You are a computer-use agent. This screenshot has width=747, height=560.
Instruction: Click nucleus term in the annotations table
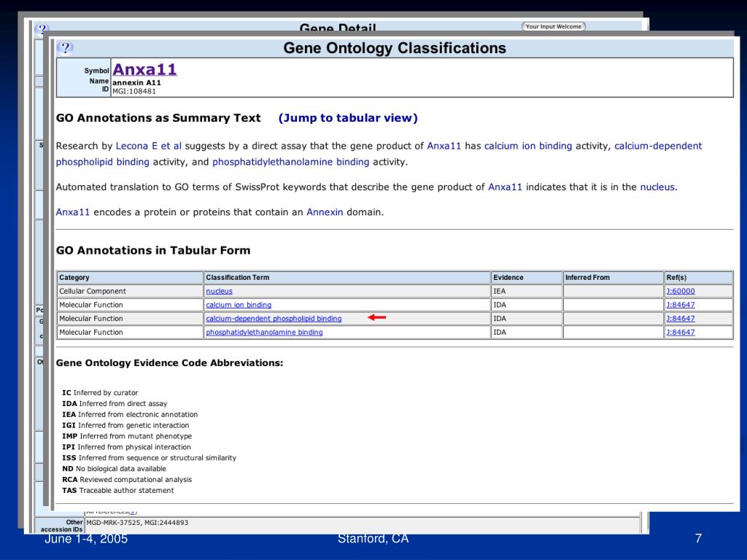219,292
